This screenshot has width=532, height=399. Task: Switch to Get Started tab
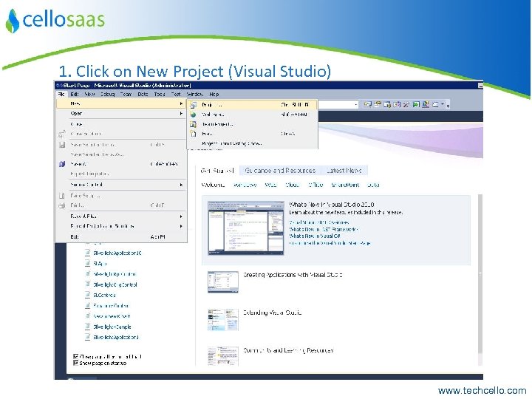pyautogui.click(x=217, y=171)
